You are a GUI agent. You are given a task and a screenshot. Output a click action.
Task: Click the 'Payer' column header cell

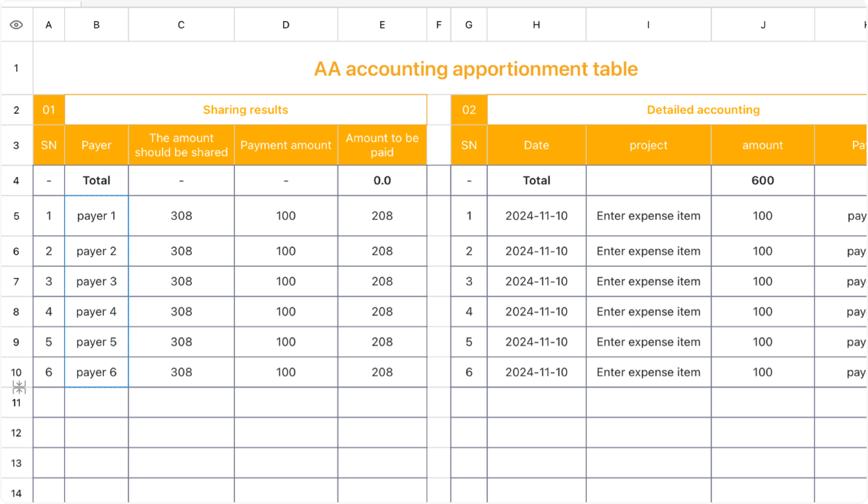tap(96, 145)
